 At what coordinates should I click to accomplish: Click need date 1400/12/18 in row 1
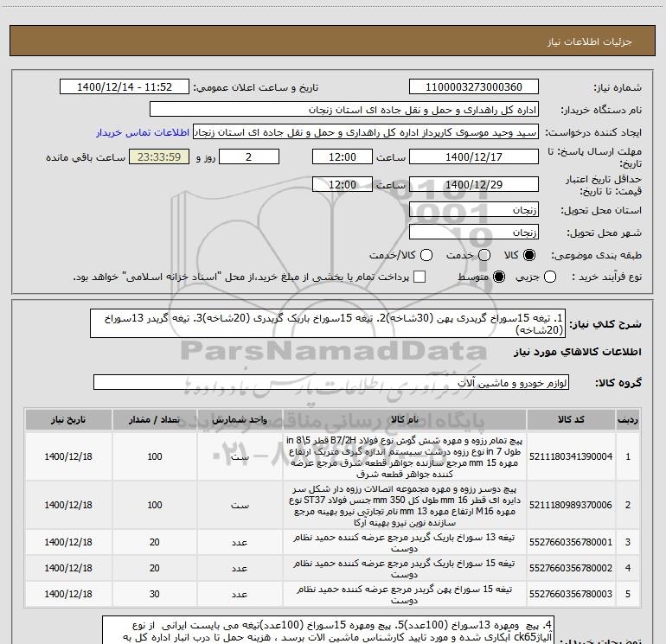coord(68,456)
